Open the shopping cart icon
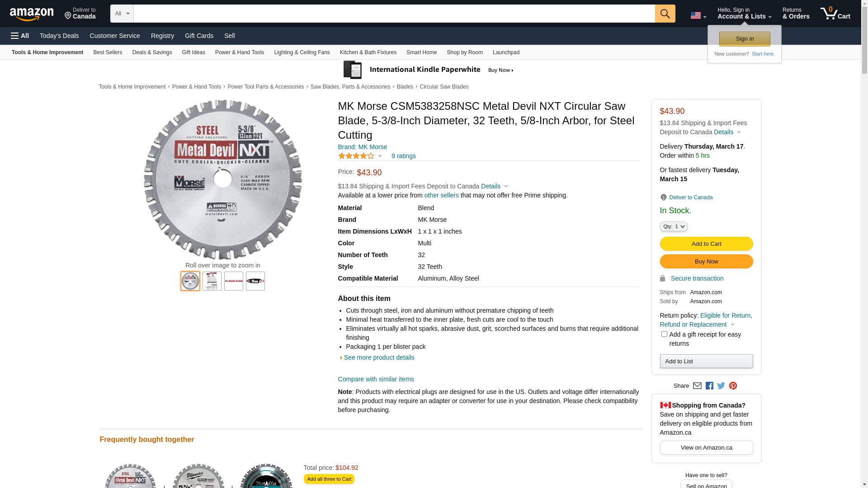Image resolution: width=868 pixels, height=488 pixels. (x=835, y=14)
